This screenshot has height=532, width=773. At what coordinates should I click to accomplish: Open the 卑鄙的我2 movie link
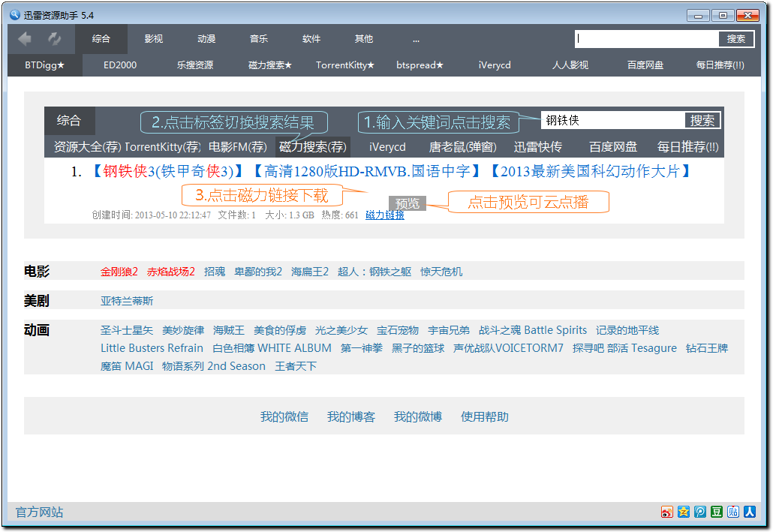coord(258,272)
